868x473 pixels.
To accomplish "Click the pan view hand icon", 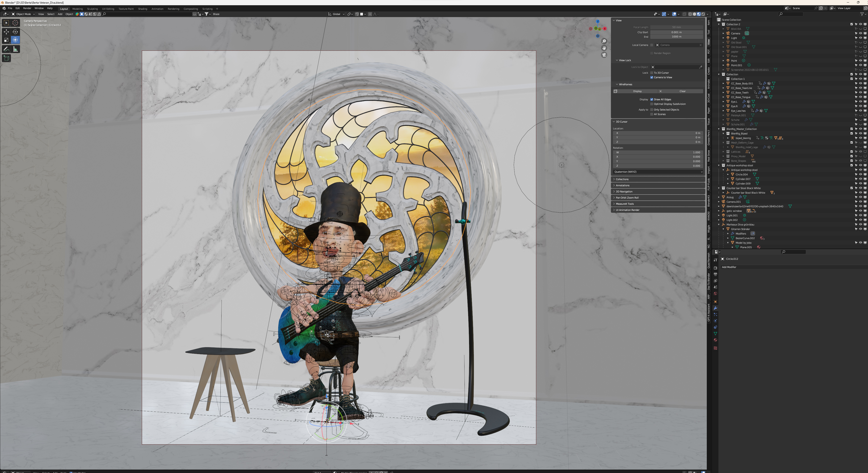I will click(604, 48).
